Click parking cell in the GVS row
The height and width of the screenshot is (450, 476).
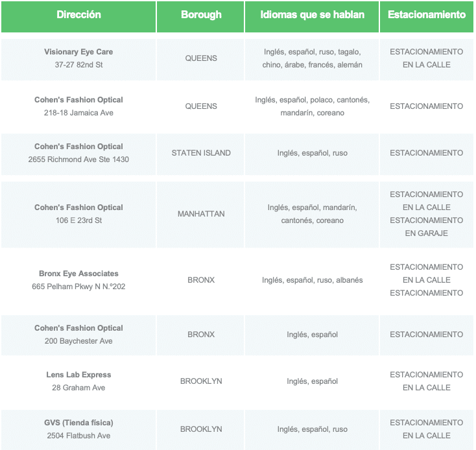(x=427, y=429)
